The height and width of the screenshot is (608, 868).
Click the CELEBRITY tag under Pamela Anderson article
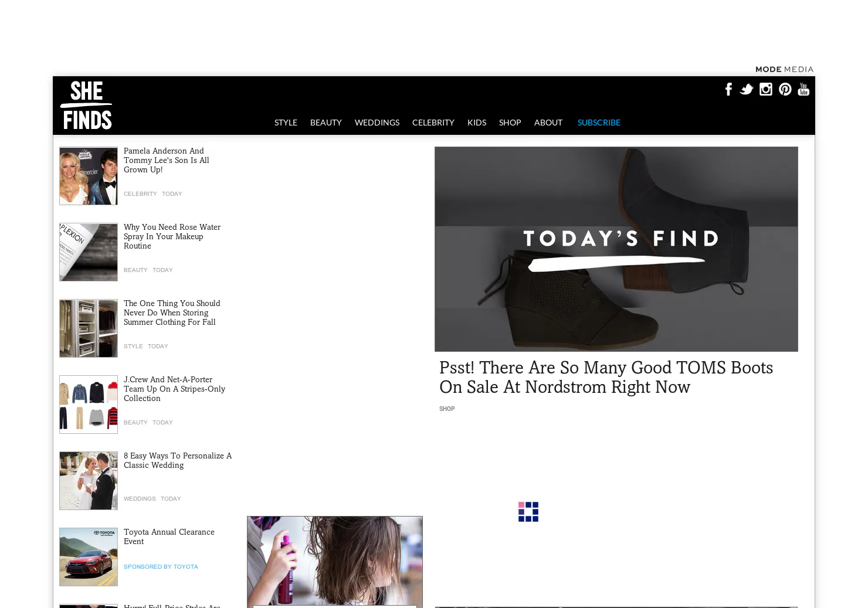coord(140,194)
